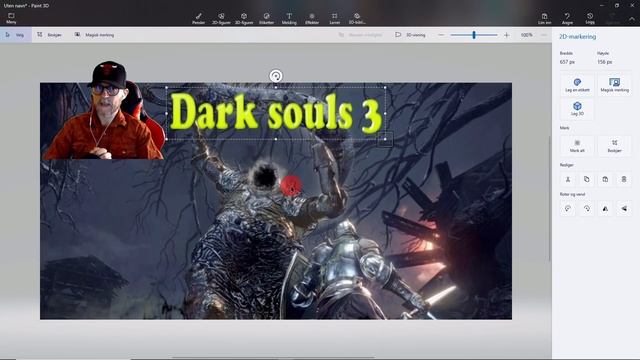Open the Etiketter stickers tool

click(267, 18)
